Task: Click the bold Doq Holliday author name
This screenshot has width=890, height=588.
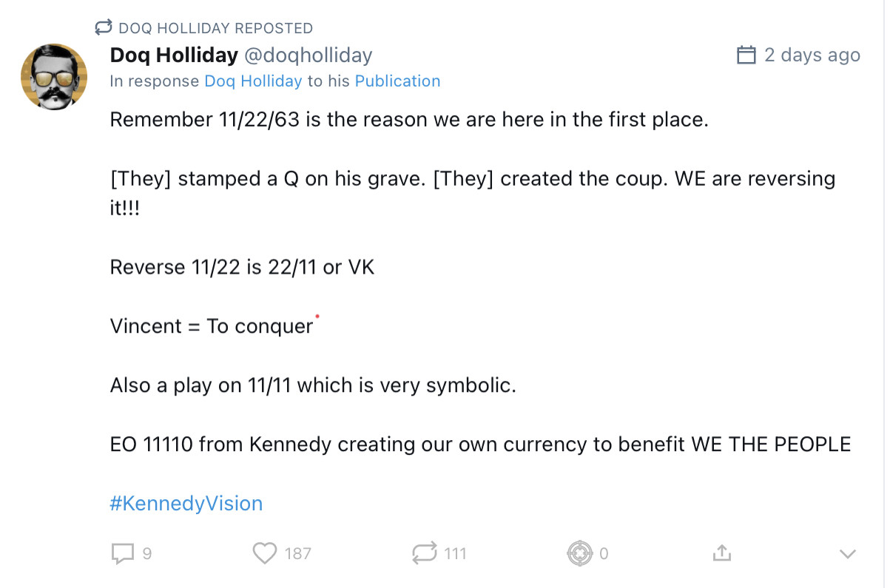Action: tap(174, 55)
